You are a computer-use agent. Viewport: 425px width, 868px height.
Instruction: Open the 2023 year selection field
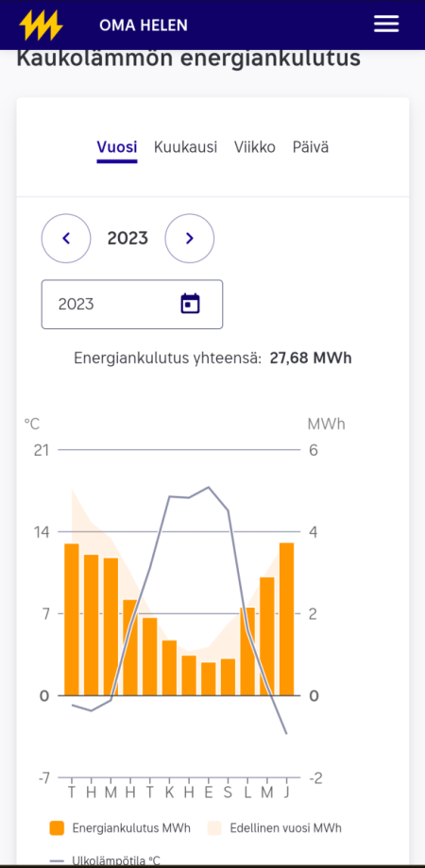(x=132, y=304)
